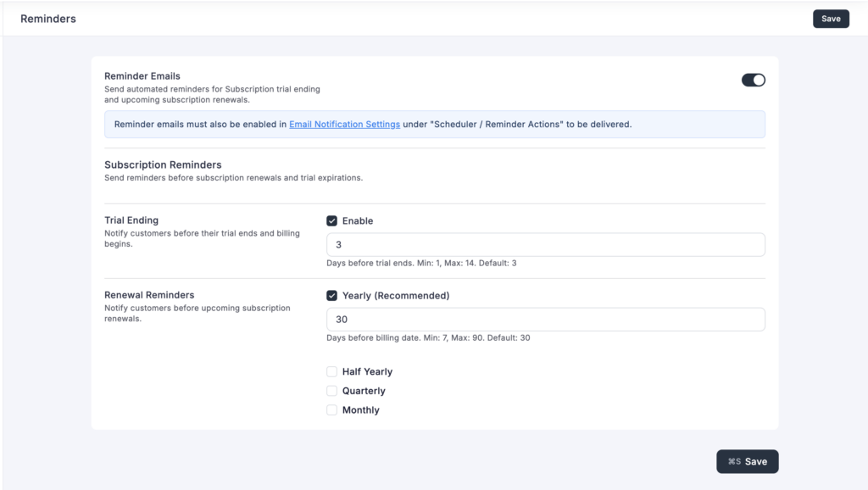868x490 pixels.
Task: Enable the Half Yearly renewal reminder
Action: (332, 371)
